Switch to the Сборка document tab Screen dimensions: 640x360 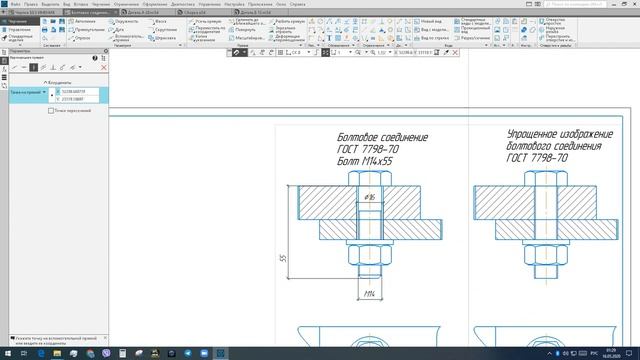tap(194, 13)
